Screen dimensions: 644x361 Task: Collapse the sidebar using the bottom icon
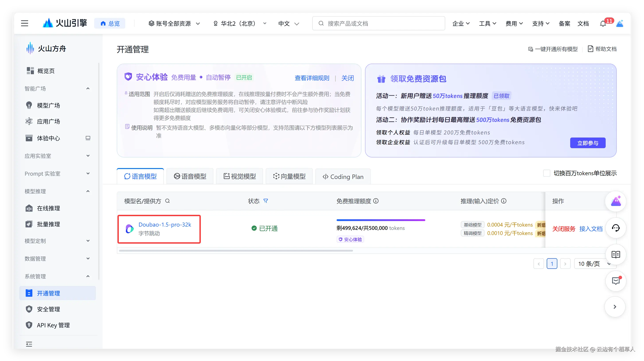tap(29, 344)
